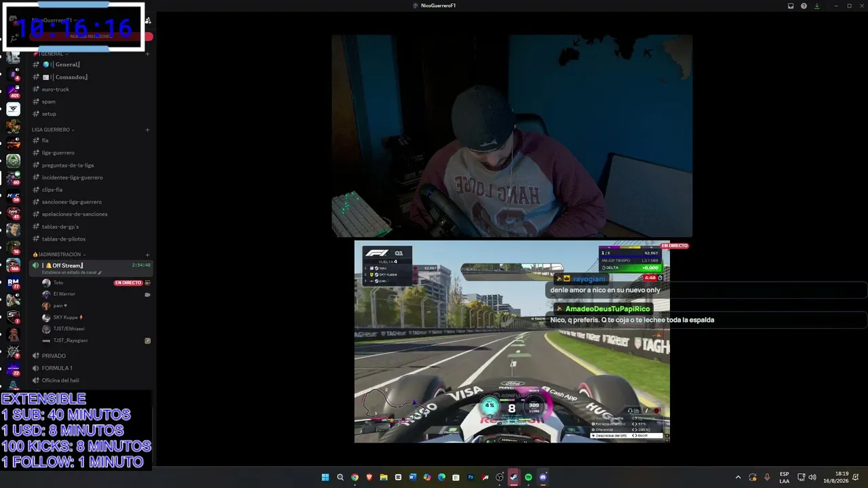Open Windows taskbar search
The height and width of the screenshot is (488, 868).
(x=340, y=477)
